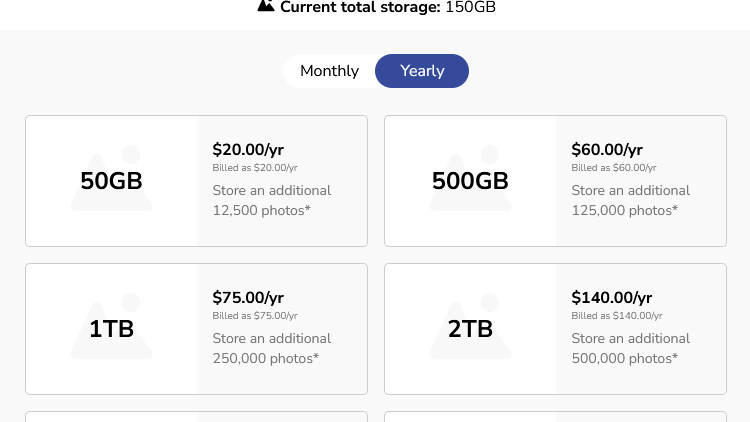Click the 2TB mountain photo icon
This screenshot has width=750, height=422.
pyautogui.click(x=470, y=326)
